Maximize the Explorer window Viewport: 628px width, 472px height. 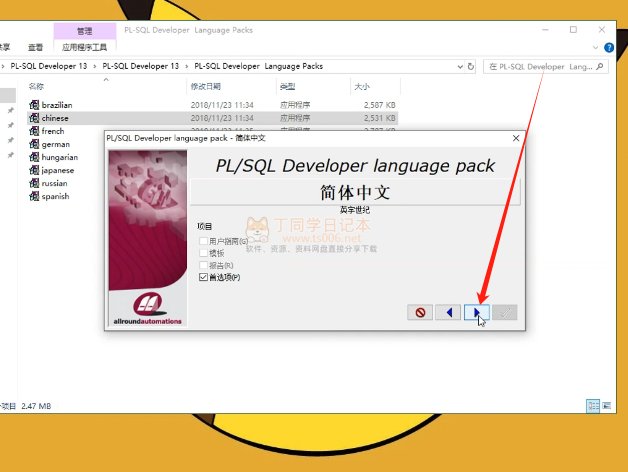pyautogui.click(x=574, y=30)
